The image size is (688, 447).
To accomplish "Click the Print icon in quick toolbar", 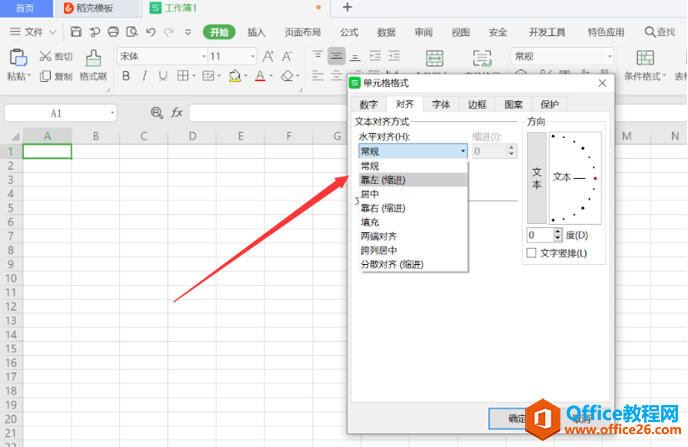I will point(113,32).
